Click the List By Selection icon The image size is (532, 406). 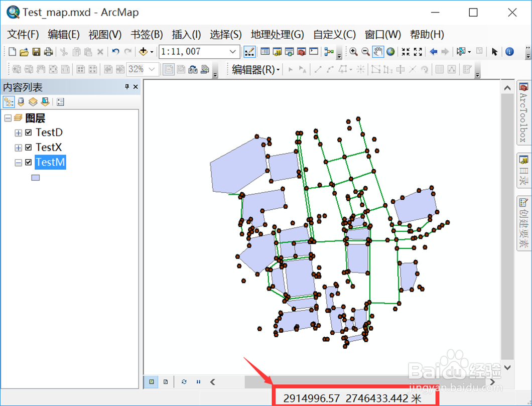point(44,101)
